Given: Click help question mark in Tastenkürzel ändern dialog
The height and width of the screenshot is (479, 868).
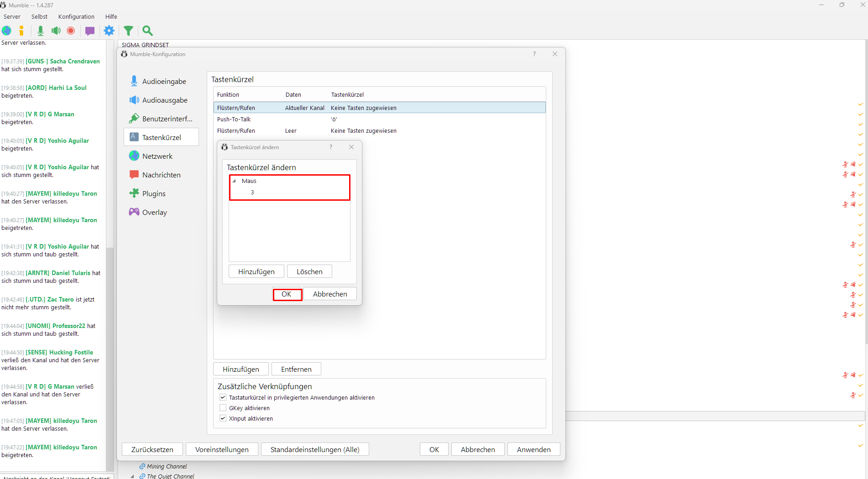Looking at the screenshot, I should (331, 147).
